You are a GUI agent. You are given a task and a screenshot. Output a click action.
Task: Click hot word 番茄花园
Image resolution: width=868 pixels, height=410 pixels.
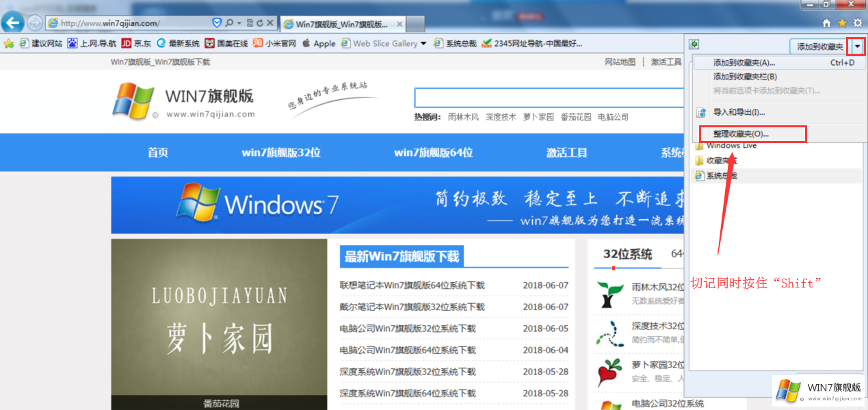click(575, 117)
